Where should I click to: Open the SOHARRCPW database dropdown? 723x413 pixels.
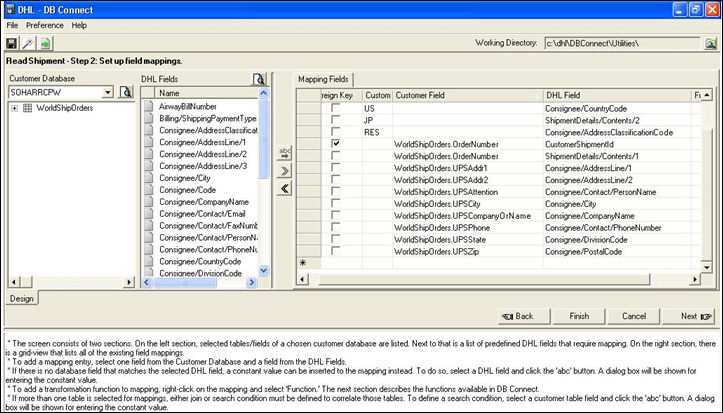107,92
